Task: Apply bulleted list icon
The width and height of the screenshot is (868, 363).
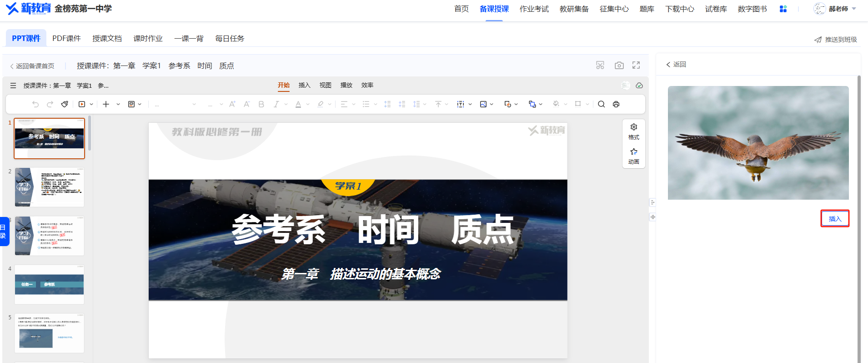Action: click(366, 104)
